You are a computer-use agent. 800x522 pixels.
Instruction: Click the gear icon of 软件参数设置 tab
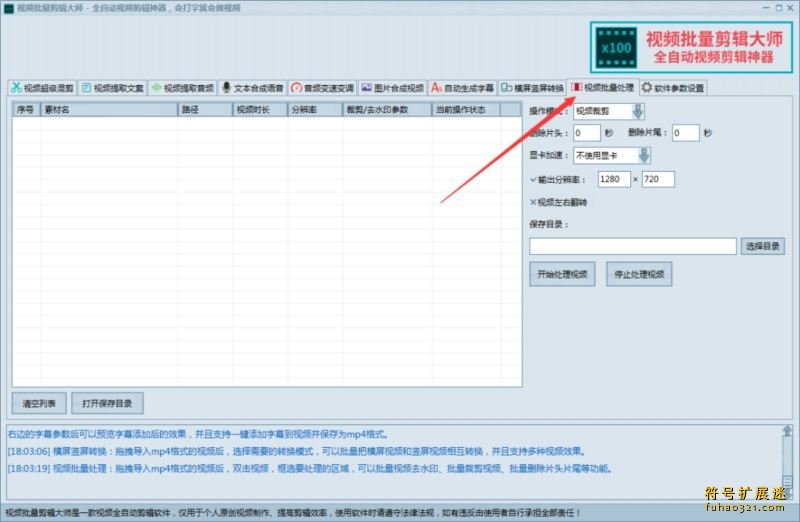647,88
